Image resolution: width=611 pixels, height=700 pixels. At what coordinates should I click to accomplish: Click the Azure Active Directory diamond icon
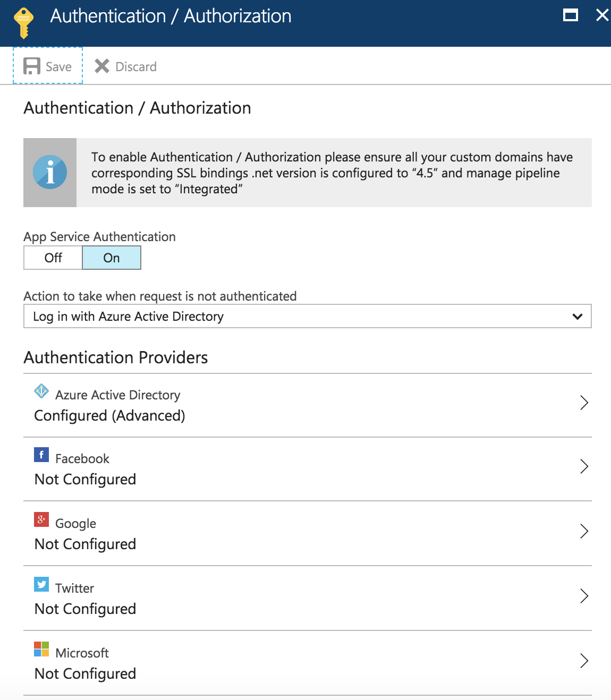[41, 391]
